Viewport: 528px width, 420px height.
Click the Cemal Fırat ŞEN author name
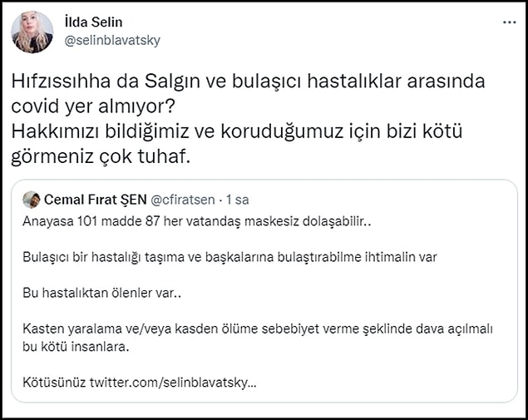96,200
